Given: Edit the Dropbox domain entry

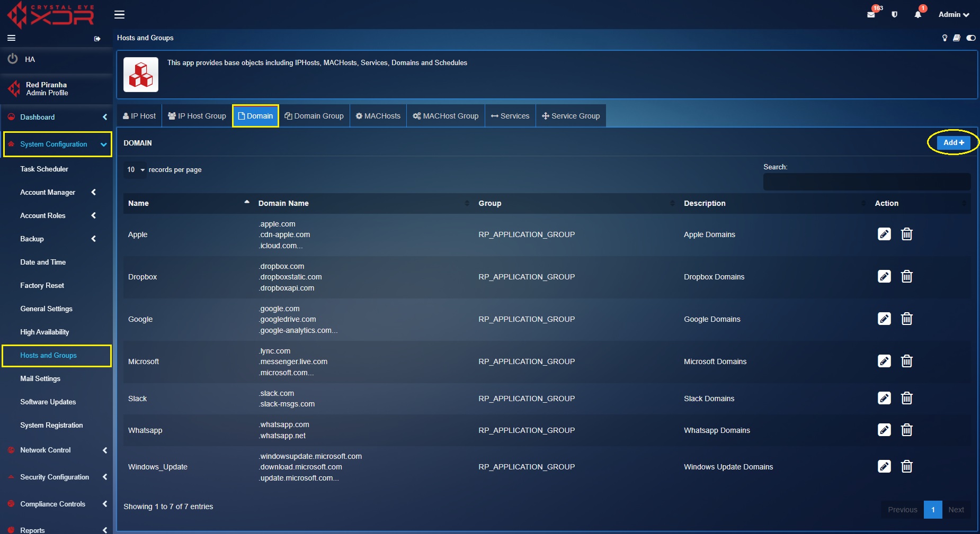Looking at the screenshot, I should [x=884, y=276].
